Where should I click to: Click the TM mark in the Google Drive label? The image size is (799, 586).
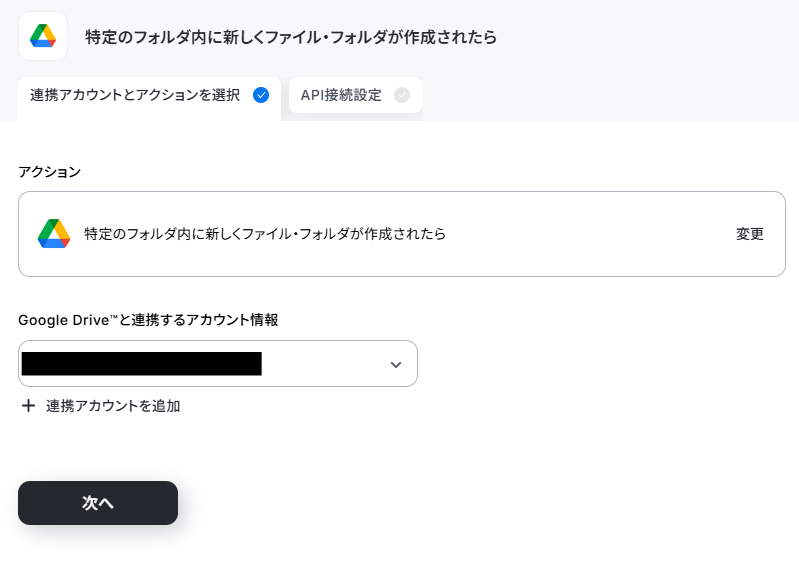tap(114, 316)
